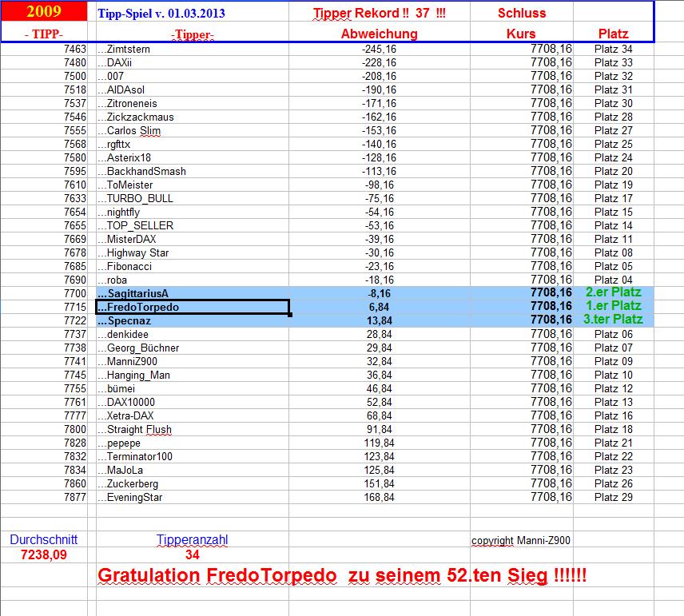Grab the fill handle on FredoTorpedo cell

pyautogui.click(x=290, y=315)
